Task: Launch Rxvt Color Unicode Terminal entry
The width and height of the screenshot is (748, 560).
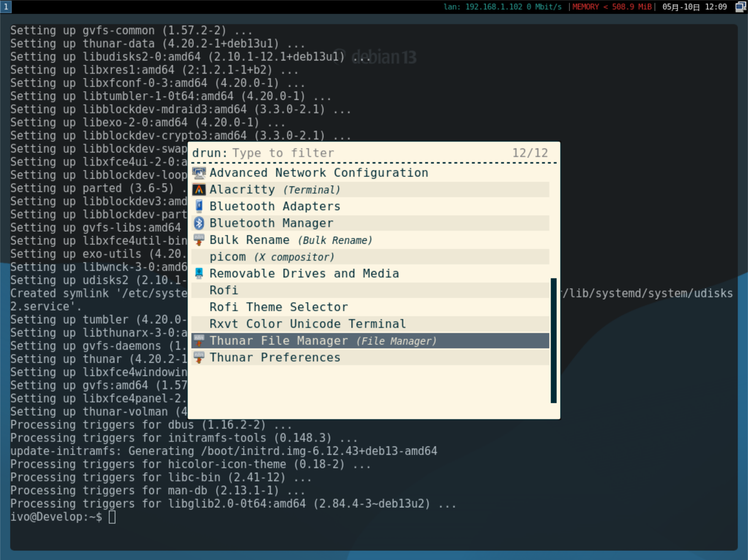Action: point(370,324)
